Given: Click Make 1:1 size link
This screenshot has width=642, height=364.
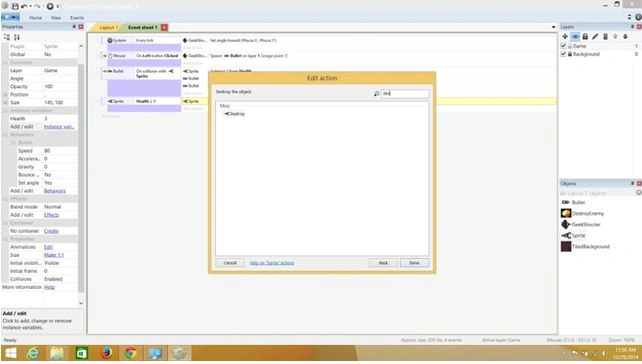Looking at the screenshot, I should click(54, 255).
